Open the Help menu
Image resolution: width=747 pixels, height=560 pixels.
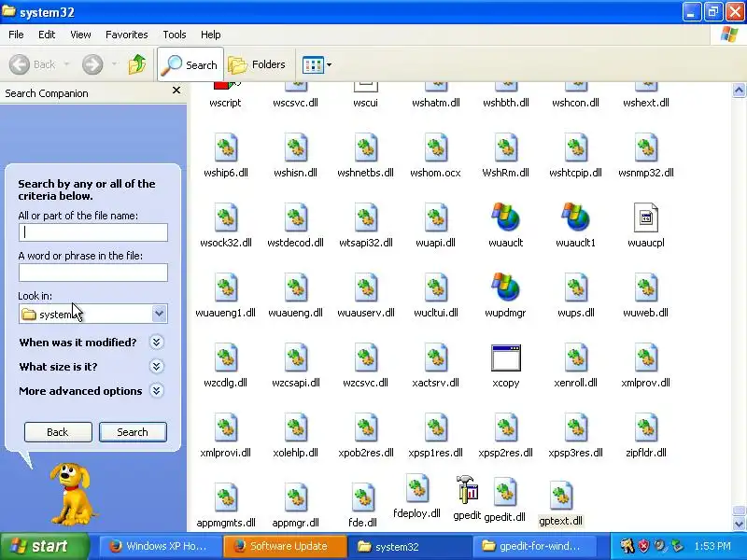[x=211, y=35]
